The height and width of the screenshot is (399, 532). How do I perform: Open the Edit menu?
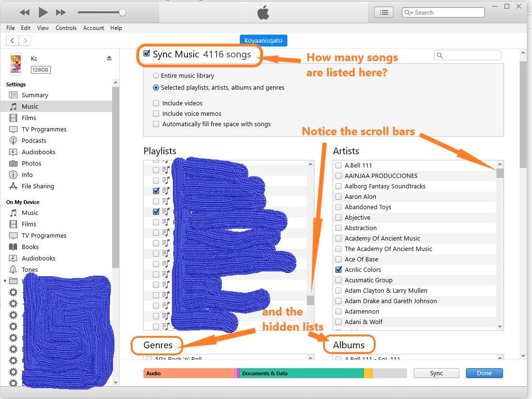click(26, 28)
